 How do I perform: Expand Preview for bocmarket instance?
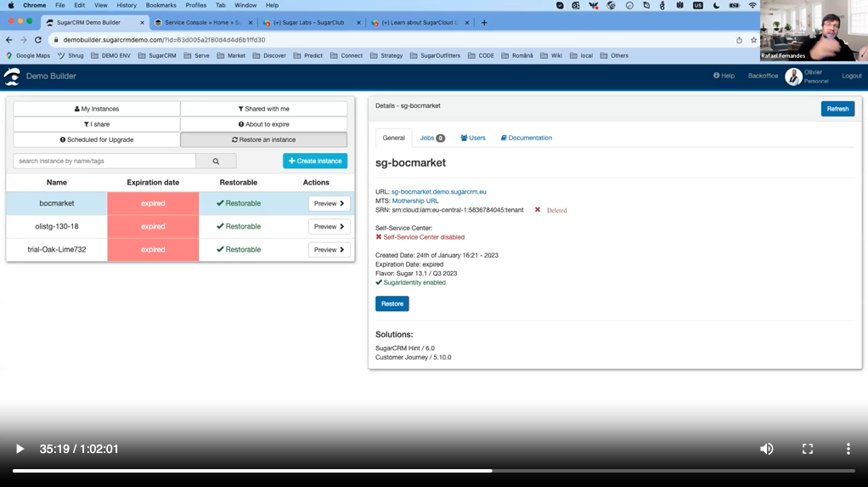[x=329, y=204]
